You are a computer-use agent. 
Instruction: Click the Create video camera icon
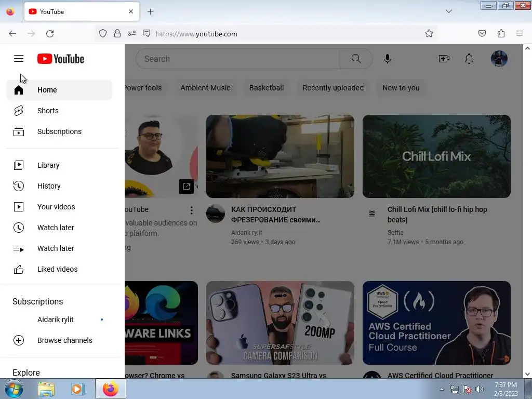point(444,59)
